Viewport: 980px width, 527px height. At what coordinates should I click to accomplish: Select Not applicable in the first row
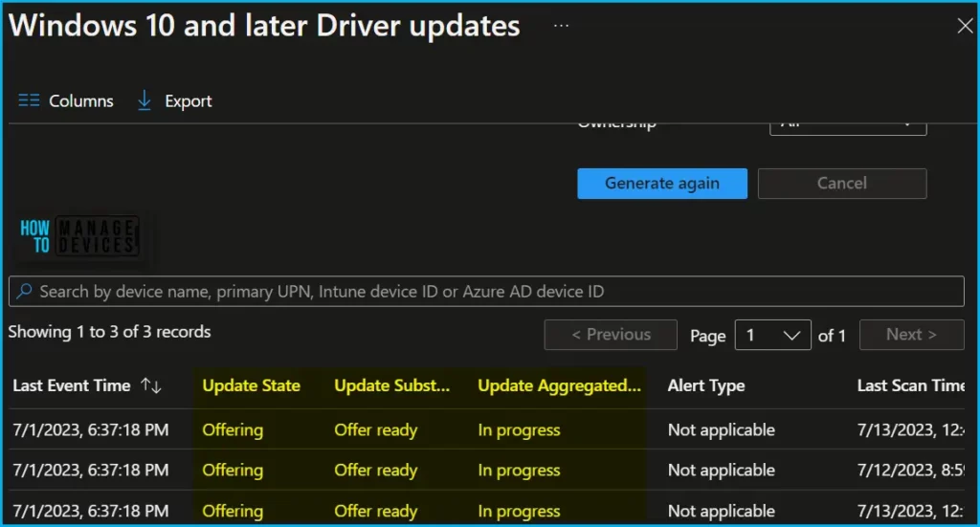tap(722, 429)
